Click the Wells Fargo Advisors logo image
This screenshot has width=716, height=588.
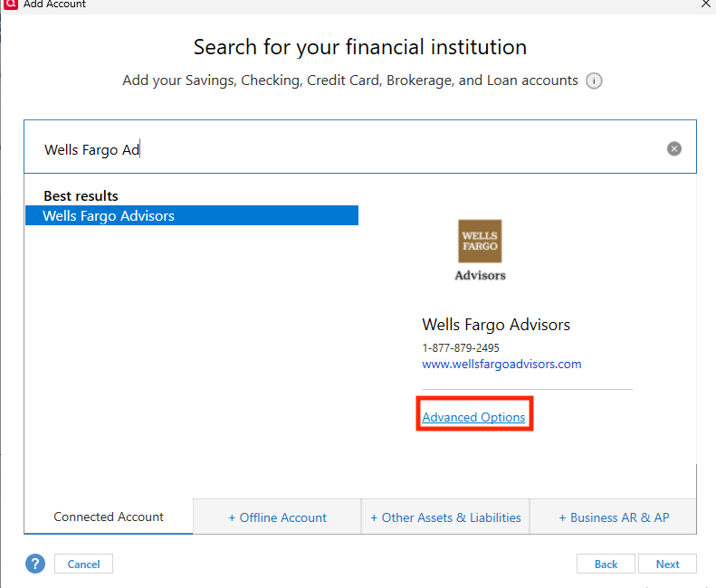tap(480, 251)
